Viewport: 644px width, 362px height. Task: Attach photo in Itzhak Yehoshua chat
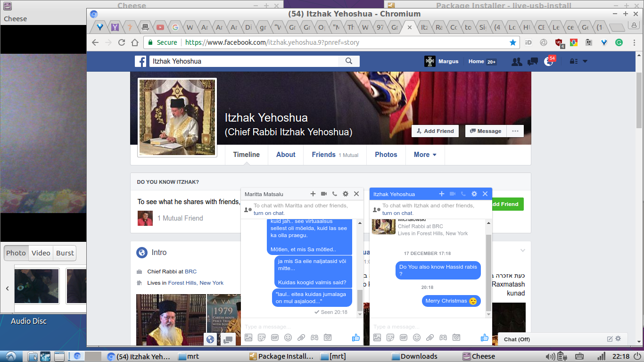tap(377, 337)
